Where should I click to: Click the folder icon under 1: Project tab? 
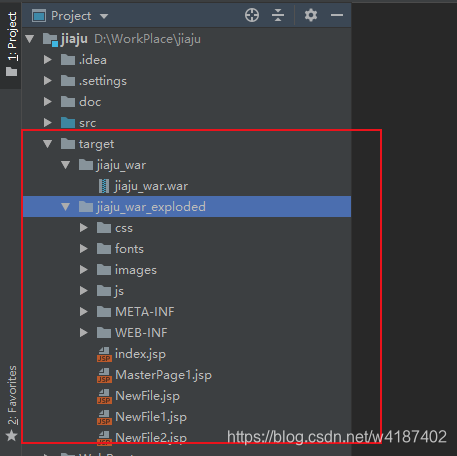click(11, 71)
